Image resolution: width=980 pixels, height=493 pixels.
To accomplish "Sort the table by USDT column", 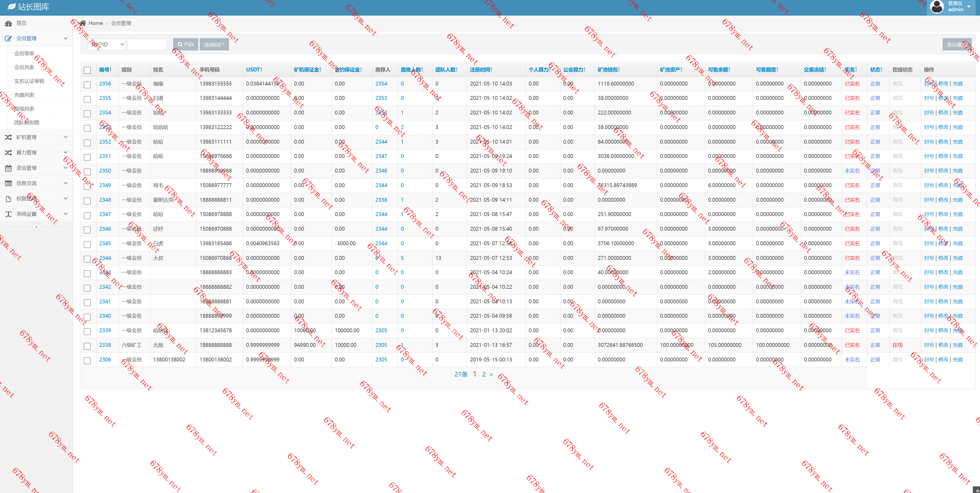I will [x=254, y=70].
